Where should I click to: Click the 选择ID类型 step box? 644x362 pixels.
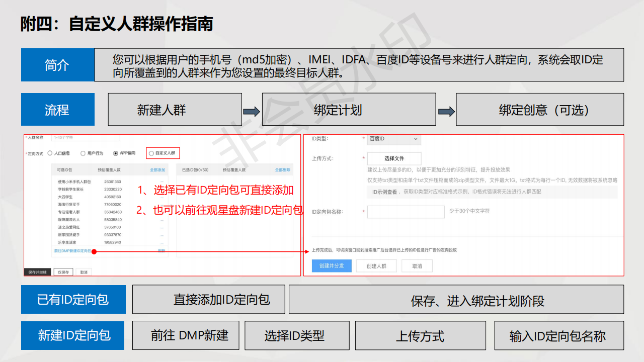[x=297, y=335]
